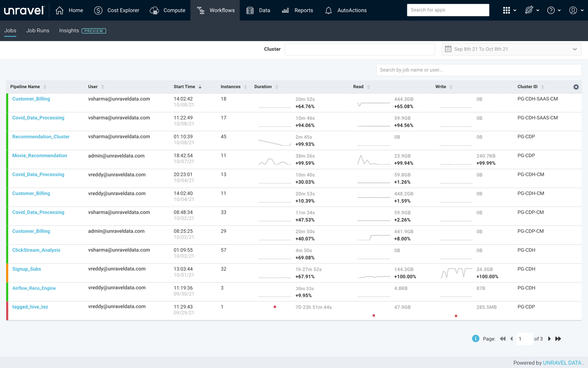Viewport: 588px width, 368px height.
Task: Click the job name search field
Action: tap(479, 70)
